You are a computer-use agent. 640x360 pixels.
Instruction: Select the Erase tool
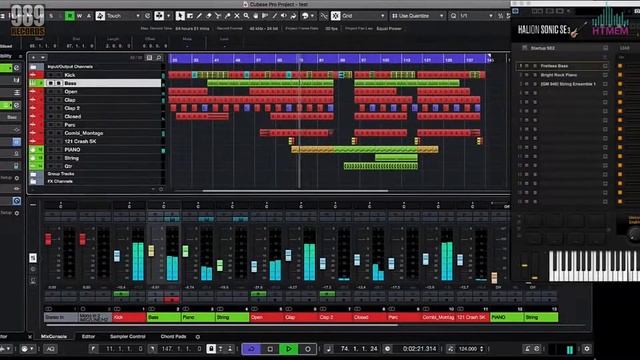(x=209, y=16)
